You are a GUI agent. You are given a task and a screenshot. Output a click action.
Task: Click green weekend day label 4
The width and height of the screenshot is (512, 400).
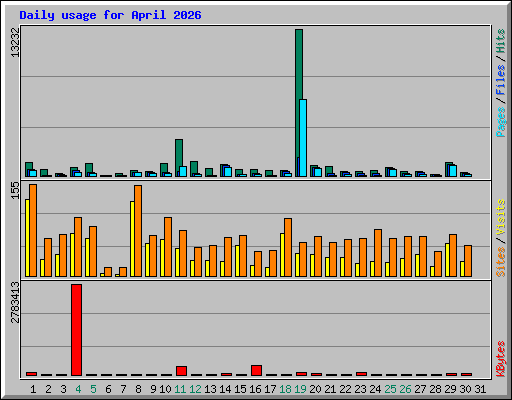click(78, 389)
